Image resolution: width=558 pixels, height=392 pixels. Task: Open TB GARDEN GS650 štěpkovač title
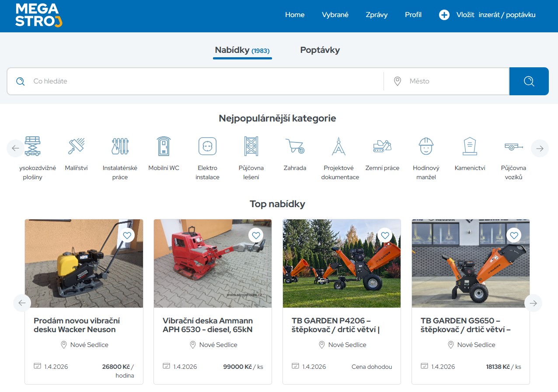(466, 325)
